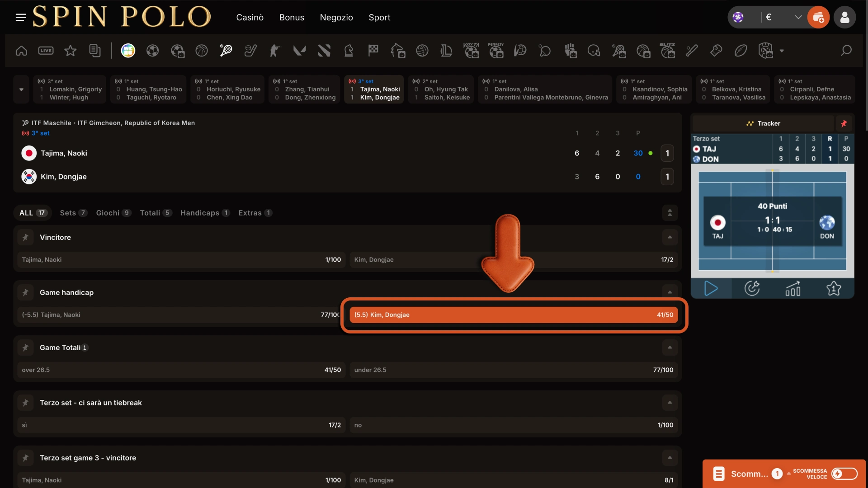
Task: Collapse the Terzo set tiebreak section
Action: [x=670, y=403]
